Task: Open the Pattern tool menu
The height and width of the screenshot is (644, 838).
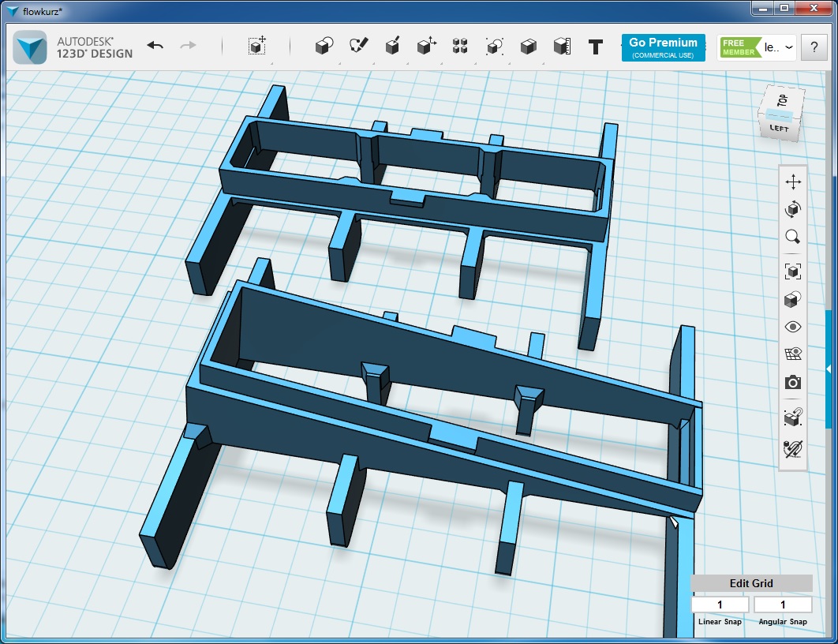Action: pyautogui.click(x=460, y=47)
